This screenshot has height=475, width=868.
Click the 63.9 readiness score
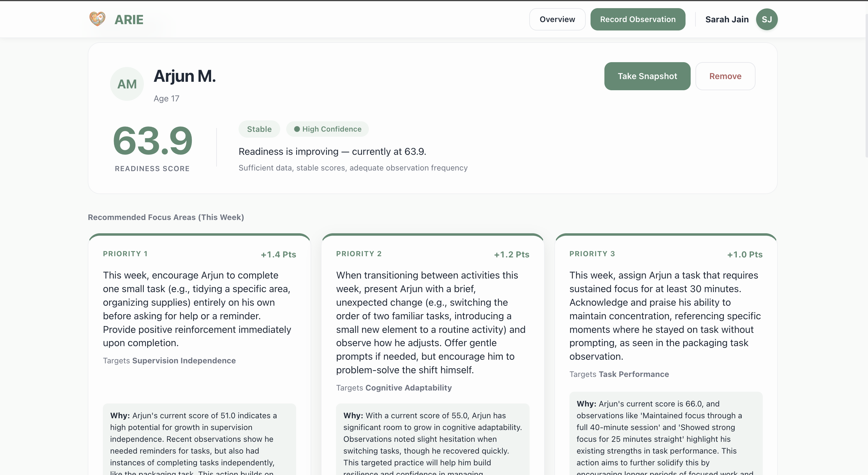tap(152, 140)
